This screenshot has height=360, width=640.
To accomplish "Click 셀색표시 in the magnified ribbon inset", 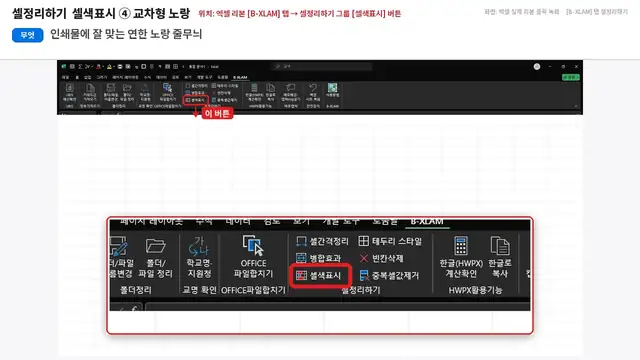I will [319, 276].
